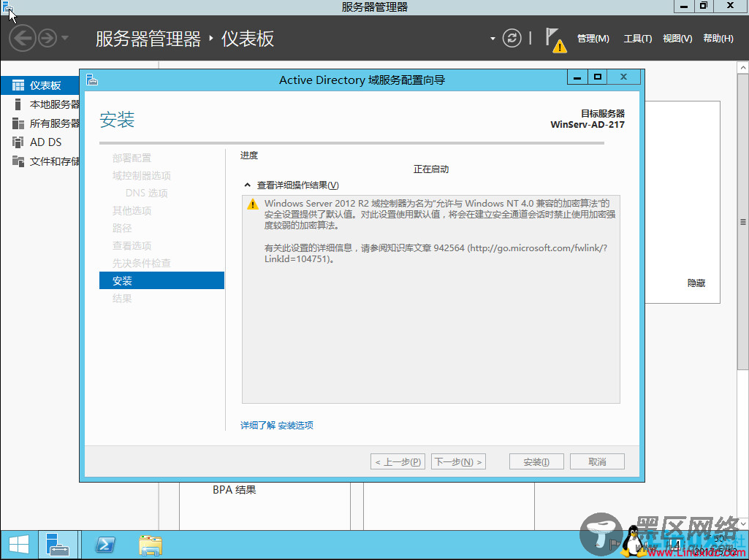Close the AD DS configuration wizard
This screenshot has height=560, width=749.
(x=623, y=77)
